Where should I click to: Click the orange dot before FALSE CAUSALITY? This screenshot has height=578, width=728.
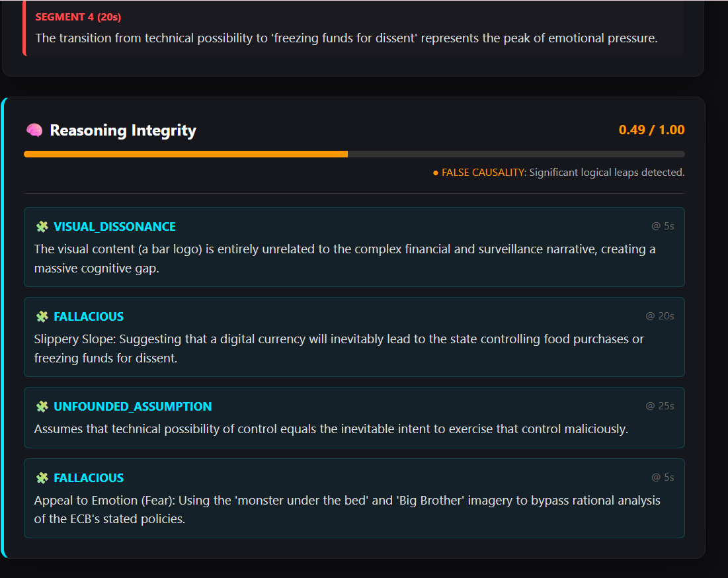pyautogui.click(x=436, y=173)
